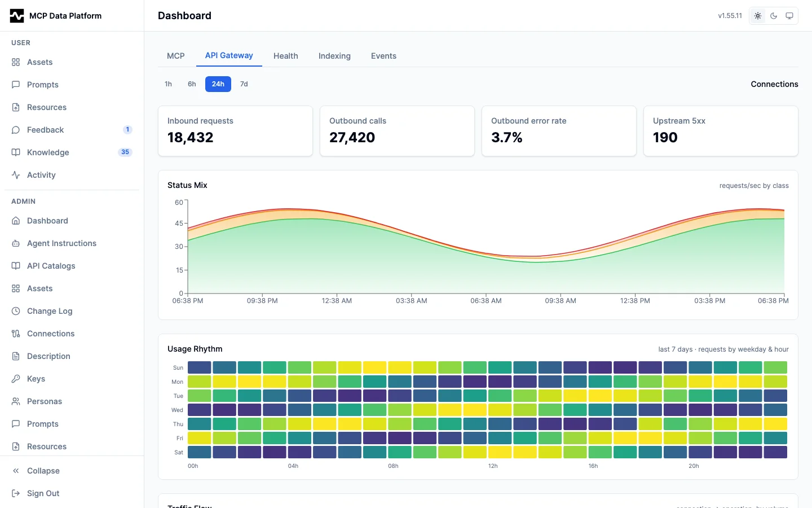
Task: Open the API Gateway tab
Action: point(229,55)
